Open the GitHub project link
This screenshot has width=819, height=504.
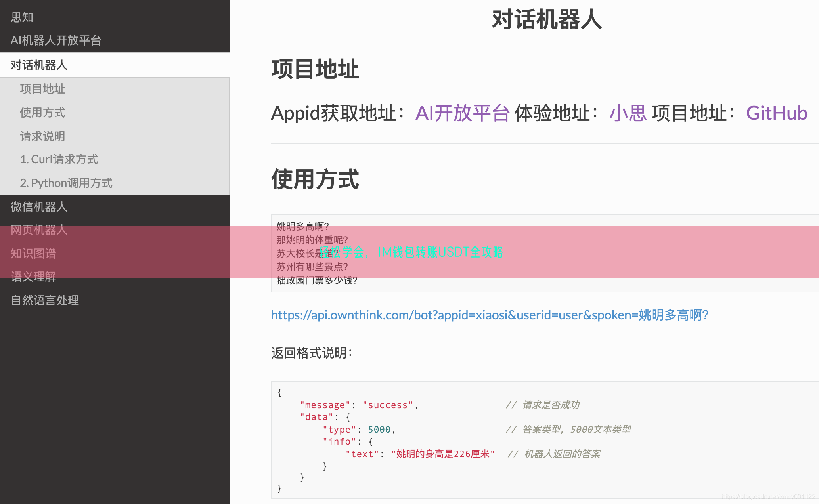pos(777,113)
